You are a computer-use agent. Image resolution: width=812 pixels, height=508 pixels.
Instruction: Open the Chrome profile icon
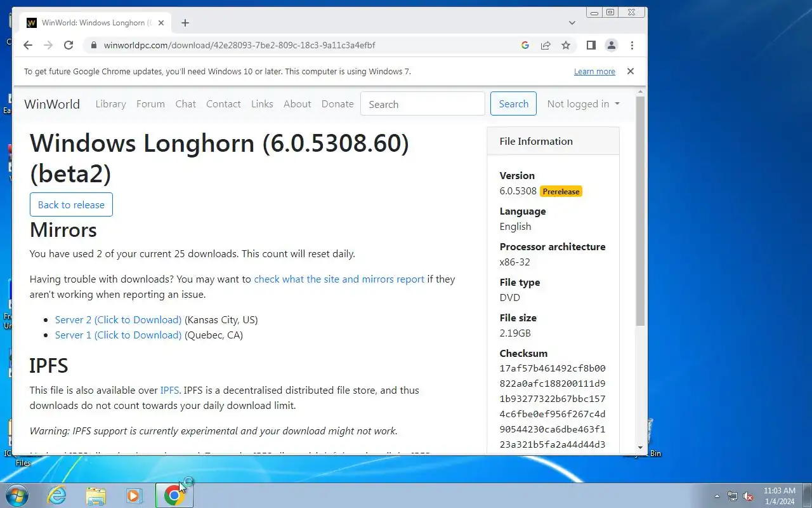[x=612, y=45]
